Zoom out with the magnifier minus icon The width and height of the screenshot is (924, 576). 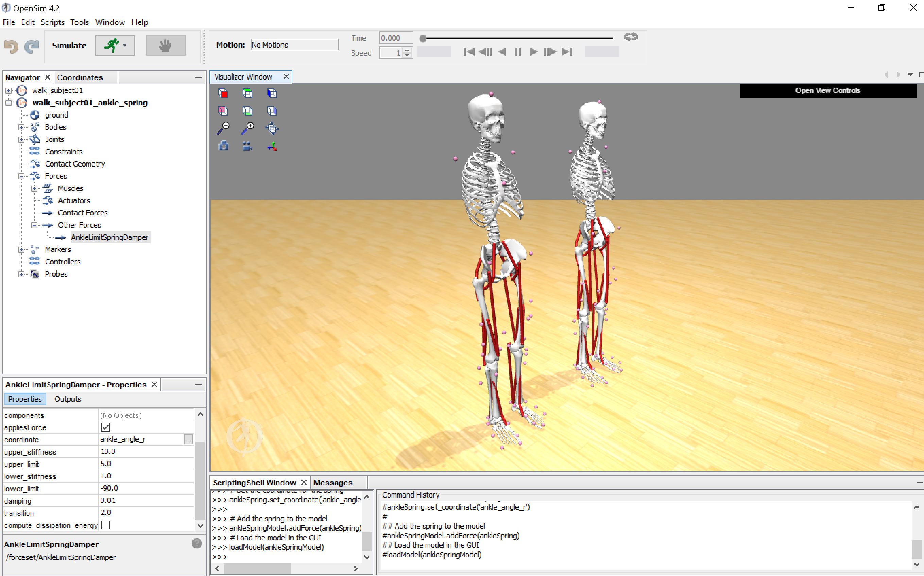223,128
